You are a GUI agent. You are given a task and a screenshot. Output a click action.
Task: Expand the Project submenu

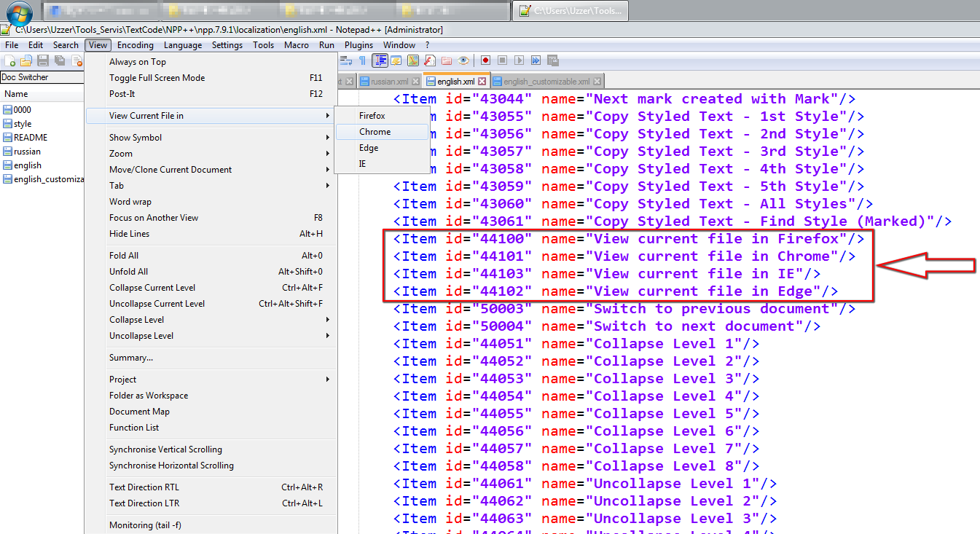[211, 380]
